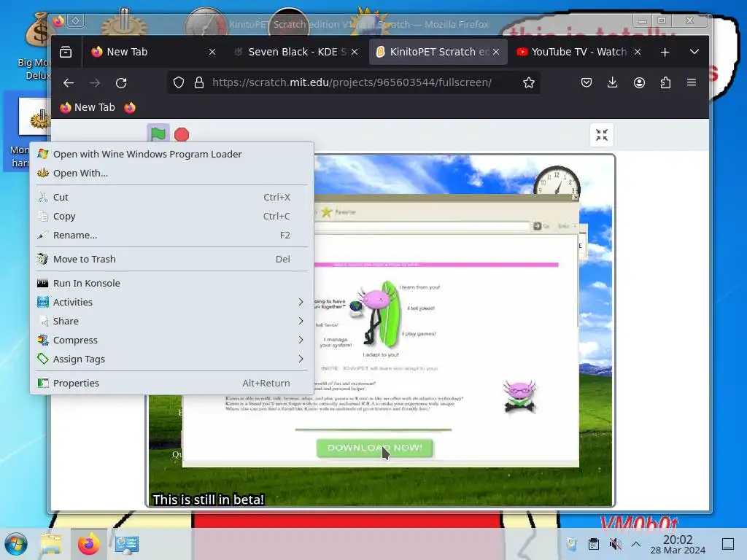
Task: Click the clock in the Scratch stage
Action: [x=557, y=182]
